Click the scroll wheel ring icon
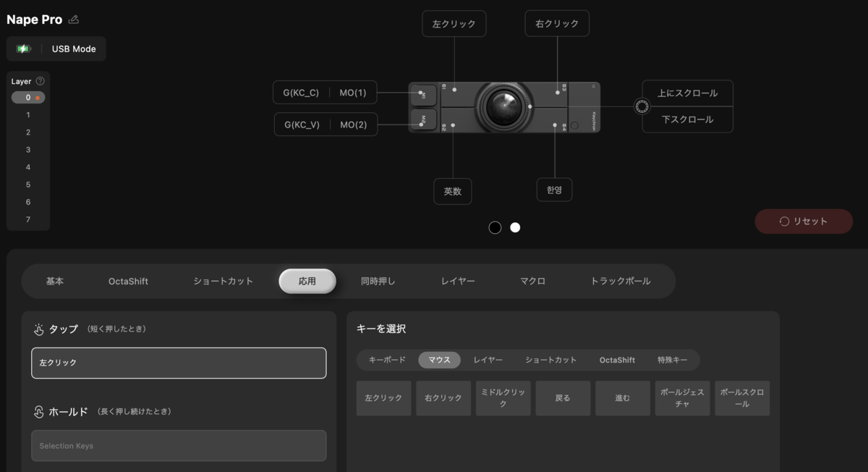The image size is (868, 472). [x=641, y=106]
